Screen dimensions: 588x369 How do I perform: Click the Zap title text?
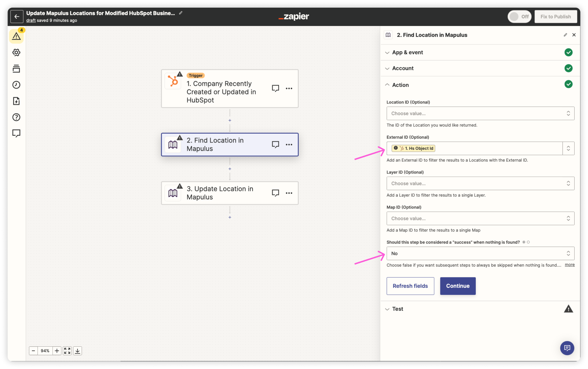(x=100, y=13)
